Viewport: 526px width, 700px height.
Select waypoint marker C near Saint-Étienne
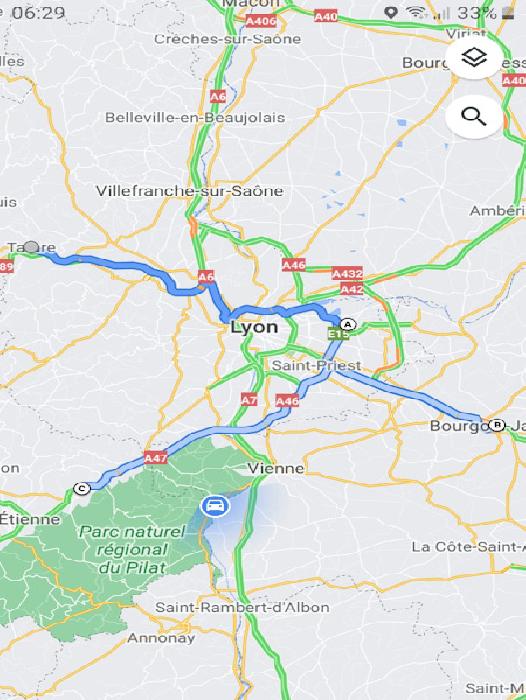click(x=82, y=489)
